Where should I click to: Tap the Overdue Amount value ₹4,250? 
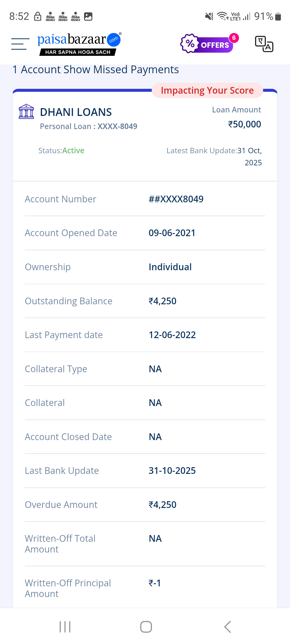(162, 505)
